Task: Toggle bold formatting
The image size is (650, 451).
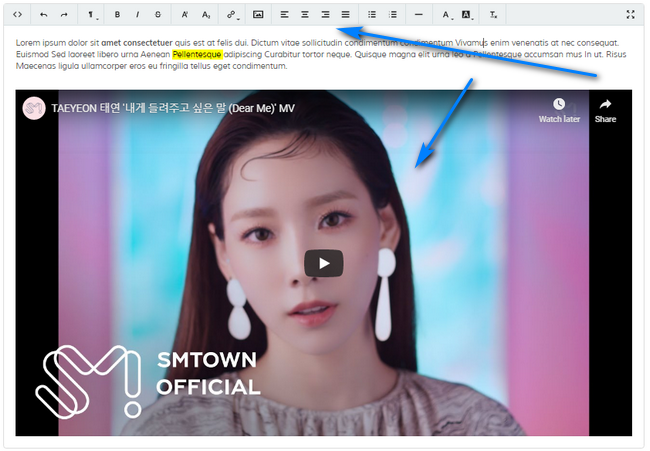Action: pyautogui.click(x=117, y=15)
